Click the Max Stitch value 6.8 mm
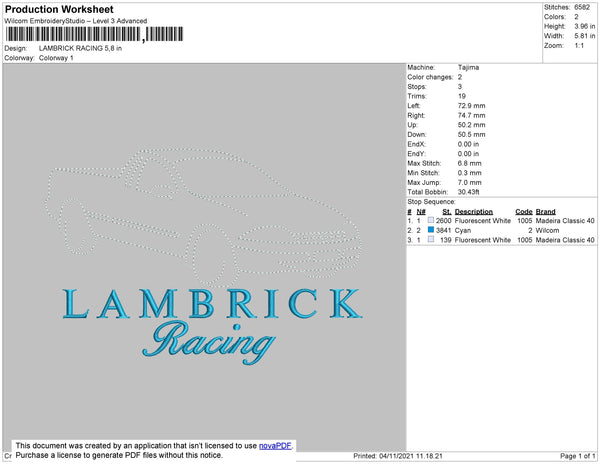Screen dimensions: 600x464 [470, 163]
